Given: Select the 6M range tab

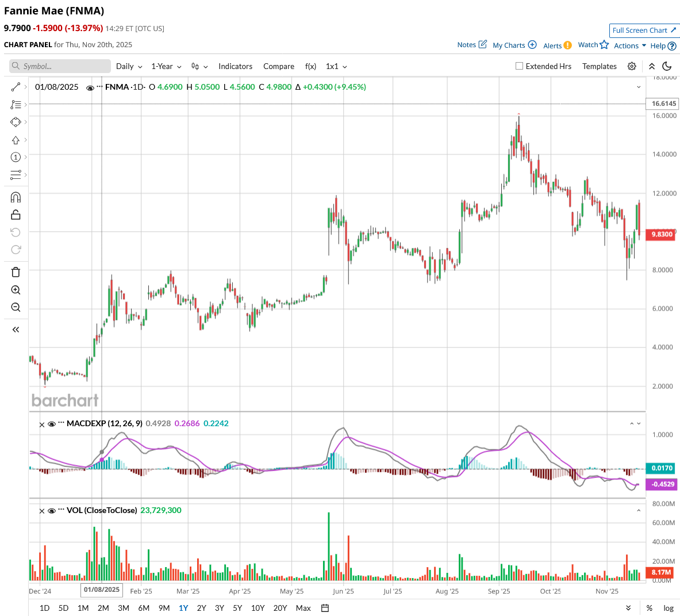Looking at the screenshot, I should (144, 608).
